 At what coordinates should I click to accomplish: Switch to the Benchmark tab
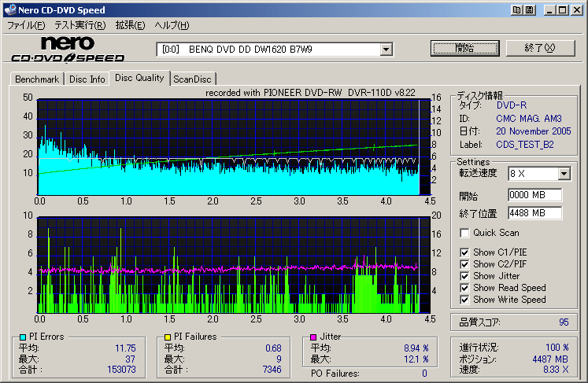coord(37,79)
